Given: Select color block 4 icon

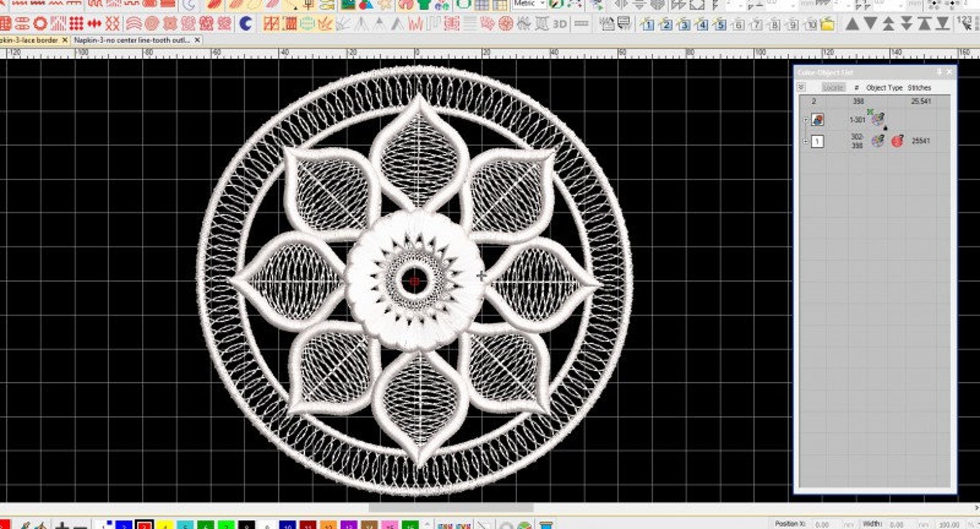Looking at the screenshot, I should click(701, 25).
